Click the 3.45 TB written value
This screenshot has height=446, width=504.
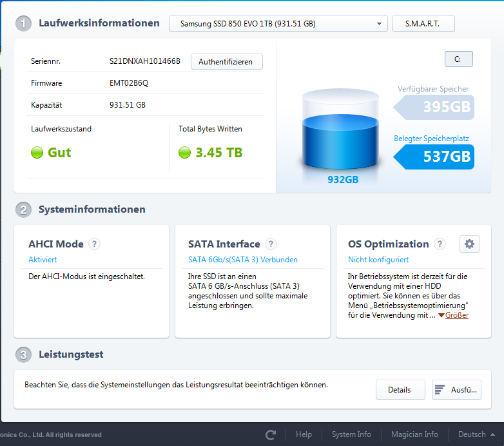(x=219, y=153)
